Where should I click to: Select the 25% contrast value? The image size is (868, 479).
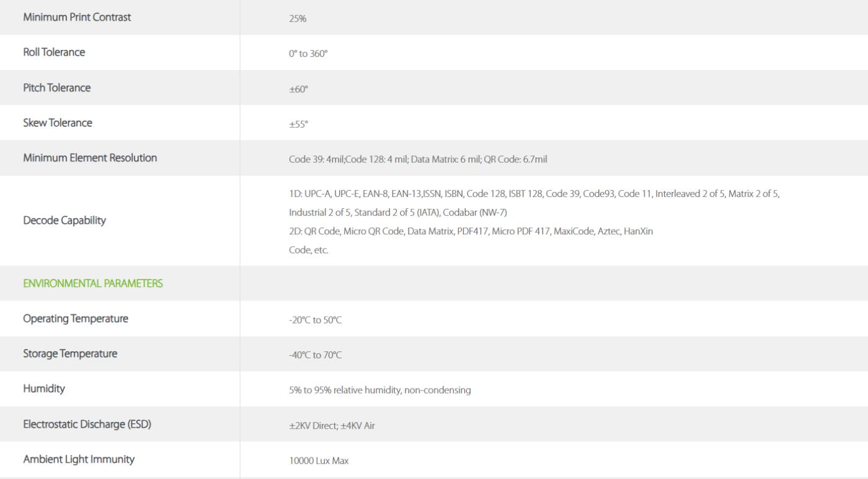[298, 19]
